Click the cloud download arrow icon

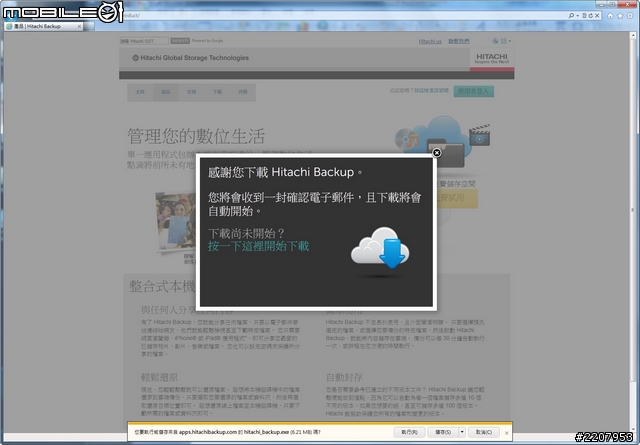click(380, 248)
